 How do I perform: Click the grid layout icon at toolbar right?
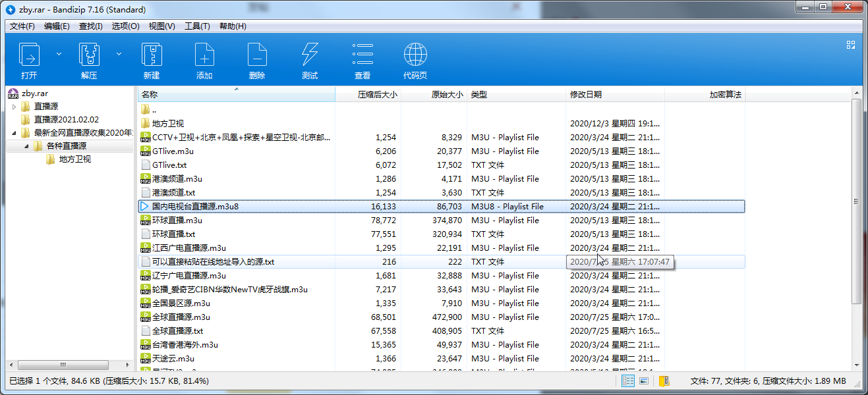point(850,44)
